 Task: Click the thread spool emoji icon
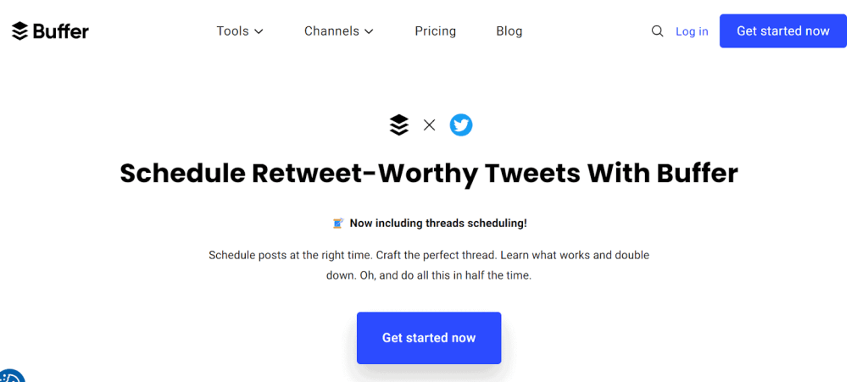tap(338, 224)
